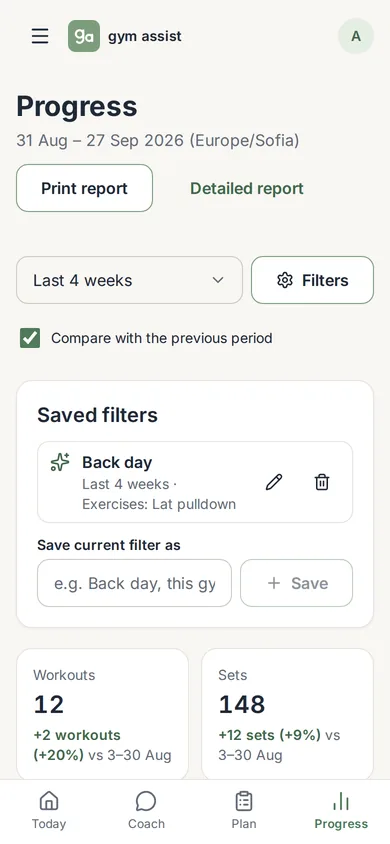Click the Print report button
Viewport: 390px width, 844px height.
tap(84, 188)
